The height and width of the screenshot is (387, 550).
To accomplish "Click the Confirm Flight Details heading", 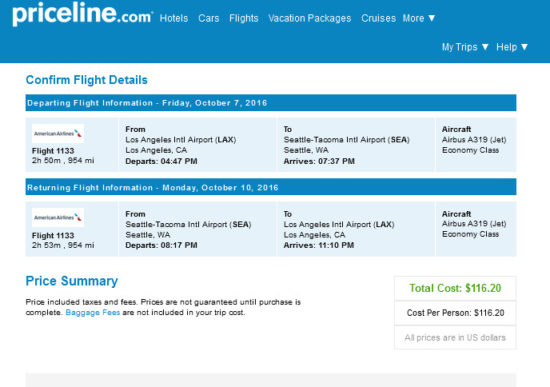I will [87, 80].
